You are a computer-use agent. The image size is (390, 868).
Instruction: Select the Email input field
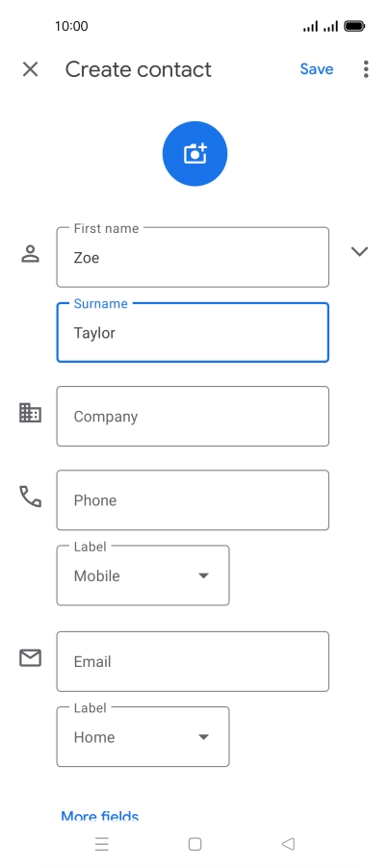pos(193,661)
